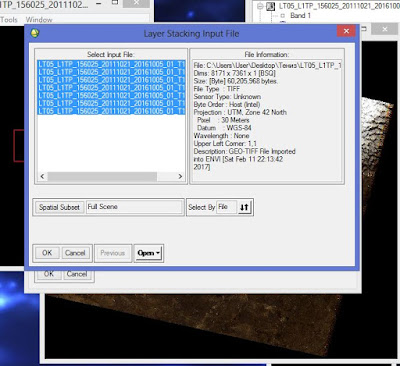Minimize the LT05 display window
This screenshot has height=366, width=400.
point(99,4)
